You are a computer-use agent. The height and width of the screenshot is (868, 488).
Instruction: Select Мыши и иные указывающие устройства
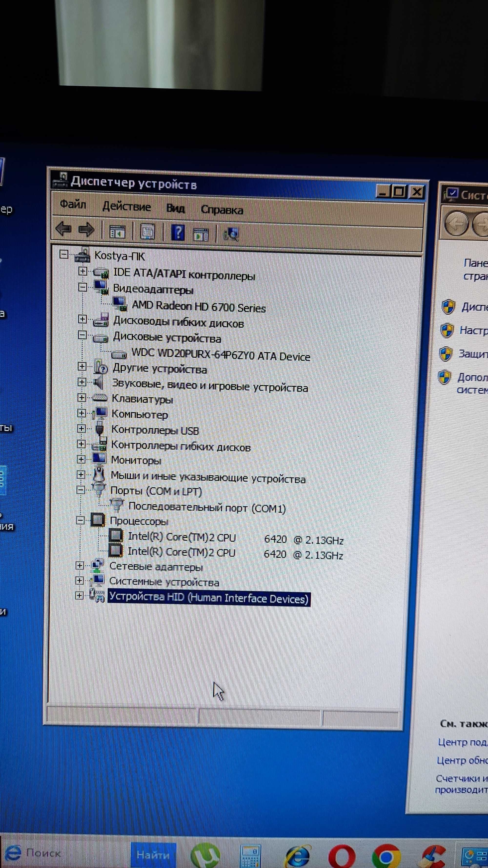click(208, 478)
